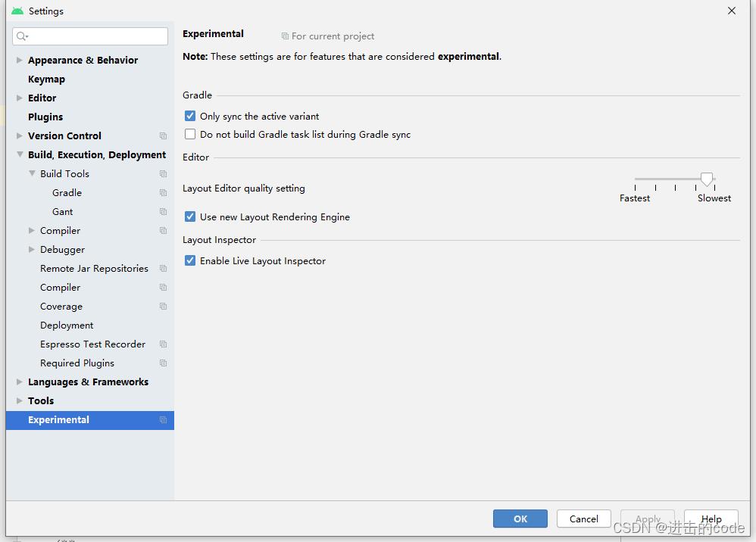Click project icon next to Espresso Test Recorder

(164, 344)
